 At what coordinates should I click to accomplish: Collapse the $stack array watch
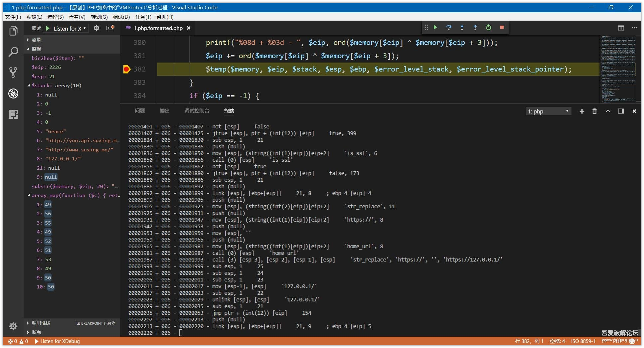coord(29,86)
